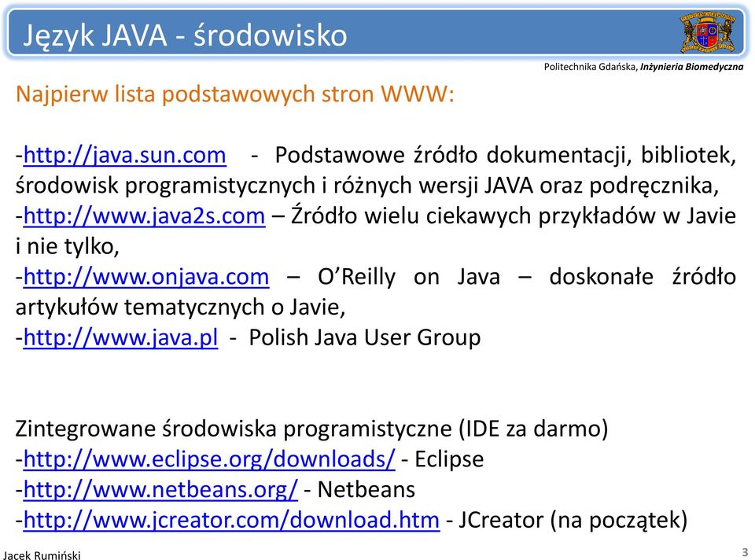Open the http://www.onjava.com link

point(146,277)
